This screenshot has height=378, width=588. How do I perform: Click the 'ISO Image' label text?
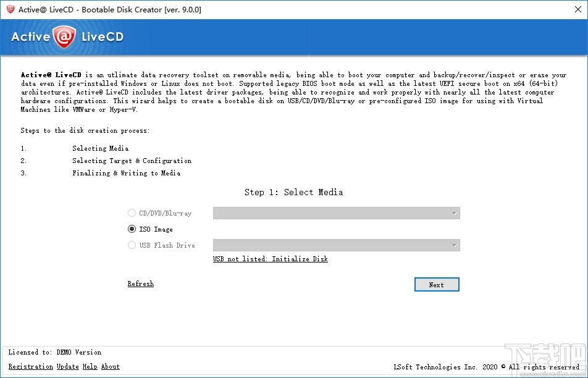click(x=156, y=229)
